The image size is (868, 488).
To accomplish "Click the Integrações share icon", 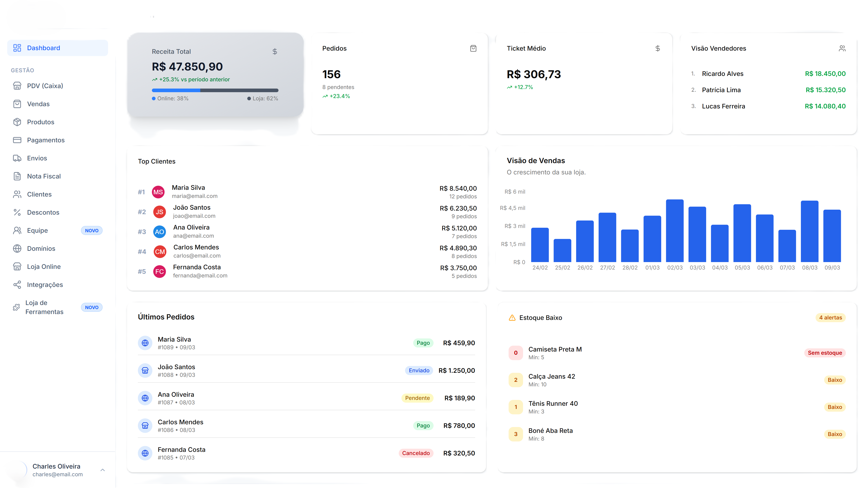I will [17, 285].
